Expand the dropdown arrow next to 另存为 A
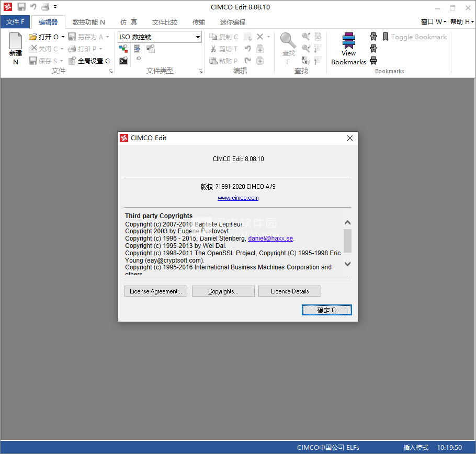This screenshot has width=476, height=454. click(x=107, y=37)
